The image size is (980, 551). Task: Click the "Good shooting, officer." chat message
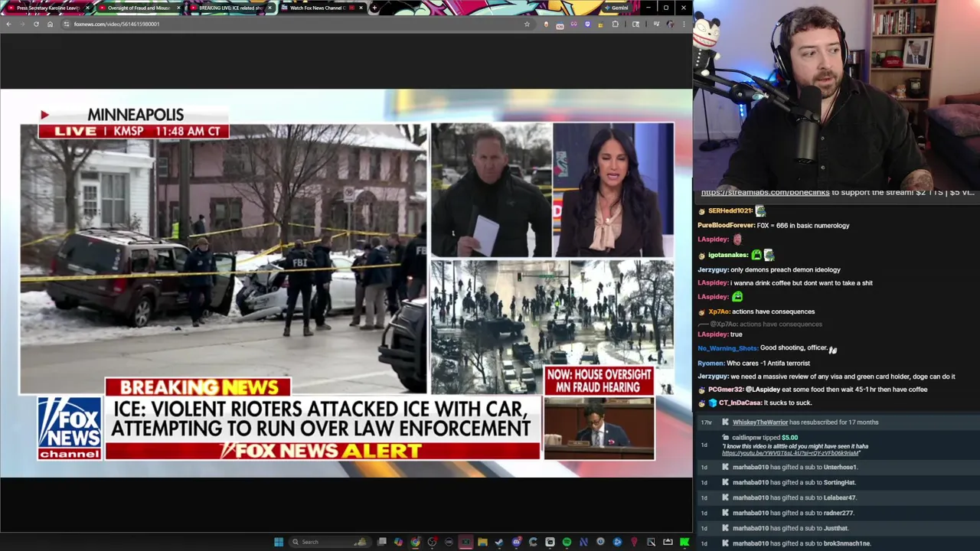793,348
